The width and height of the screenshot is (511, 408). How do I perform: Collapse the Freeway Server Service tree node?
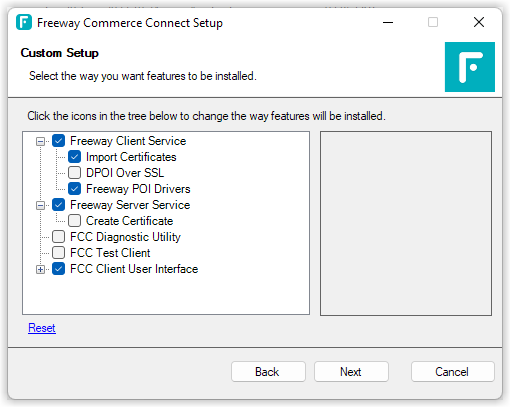pos(40,205)
